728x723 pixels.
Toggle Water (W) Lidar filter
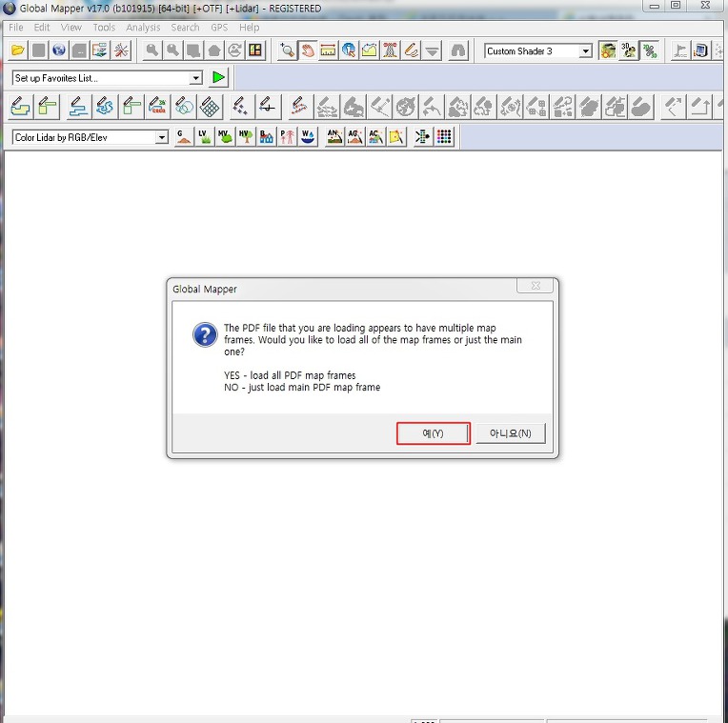(308, 137)
